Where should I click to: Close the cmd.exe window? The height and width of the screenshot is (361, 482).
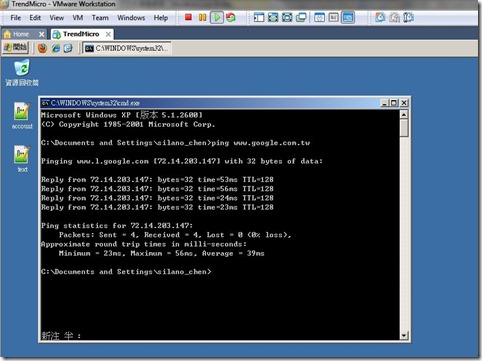[404, 103]
